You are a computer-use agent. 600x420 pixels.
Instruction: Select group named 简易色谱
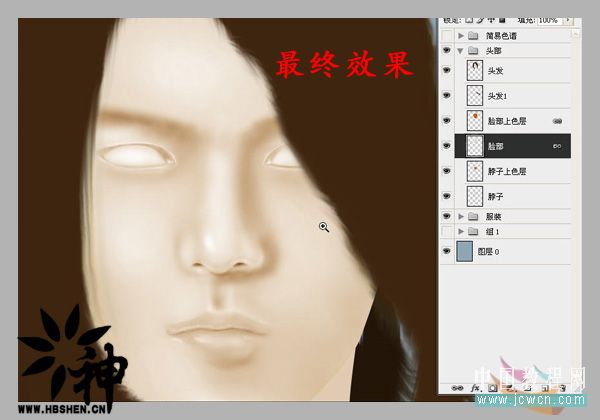(501, 36)
